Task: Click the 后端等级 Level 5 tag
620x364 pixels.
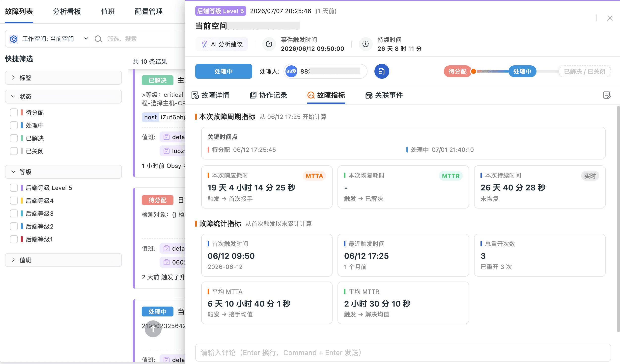Action: (221, 11)
